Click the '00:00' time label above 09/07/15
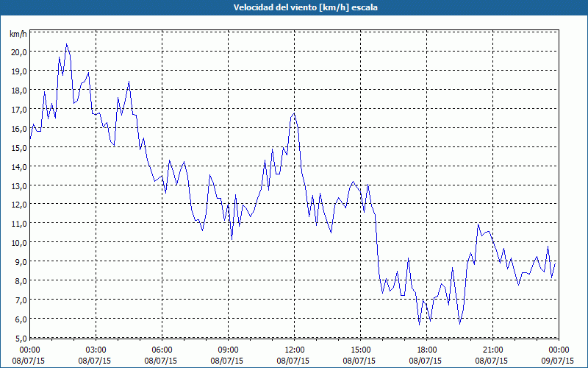This screenshot has height=368, width=588. click(x=559, y=350)
